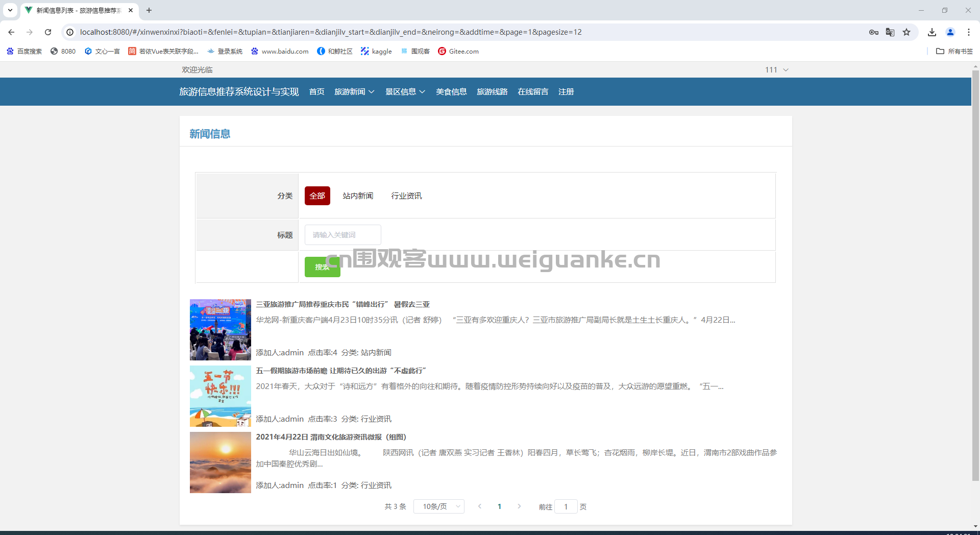Open news title 2021年4月22日 渭南文化旅游资讯微报
This screenshot has height=535, width=980.
331,437
